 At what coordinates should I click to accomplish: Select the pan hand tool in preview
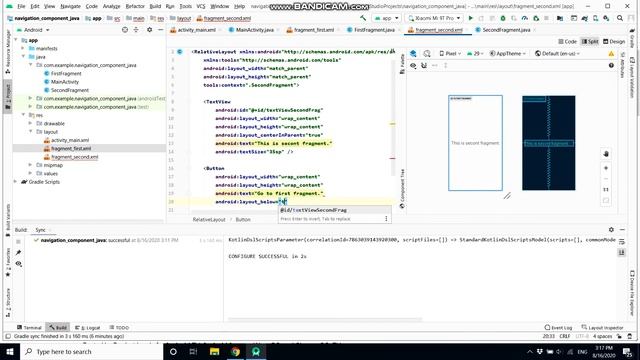(x=606, y=154)
